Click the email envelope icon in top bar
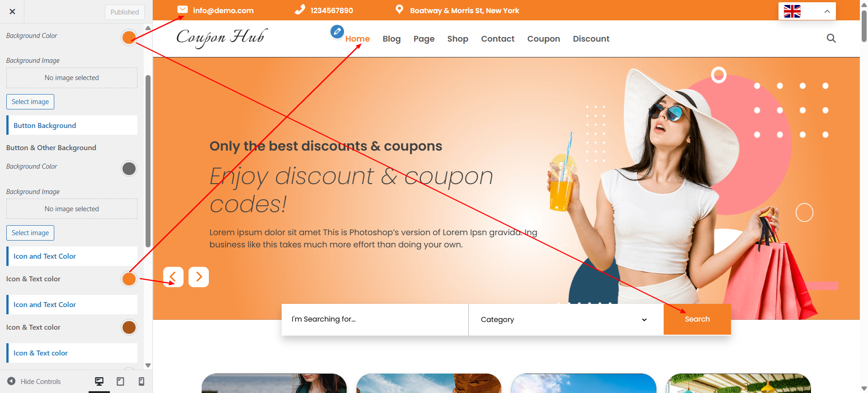The width and height of the screenshot is (868, 393). [x=183, y=9]
